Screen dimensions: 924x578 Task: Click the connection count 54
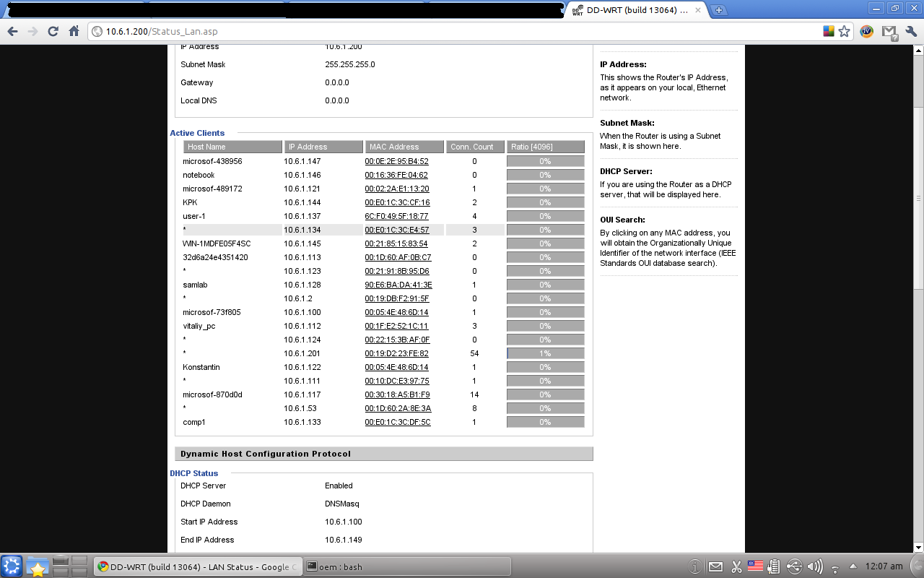point(474,353)
